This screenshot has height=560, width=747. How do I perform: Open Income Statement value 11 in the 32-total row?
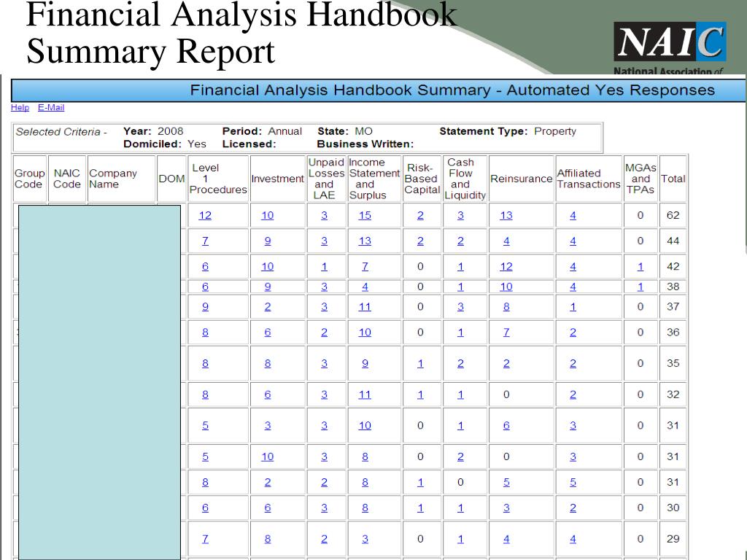tap(365, 394)
